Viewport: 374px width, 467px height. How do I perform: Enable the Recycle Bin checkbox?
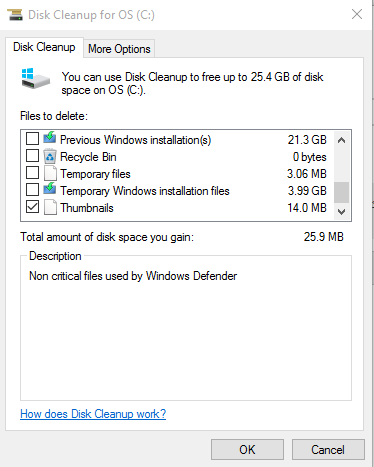pos(32,156)
